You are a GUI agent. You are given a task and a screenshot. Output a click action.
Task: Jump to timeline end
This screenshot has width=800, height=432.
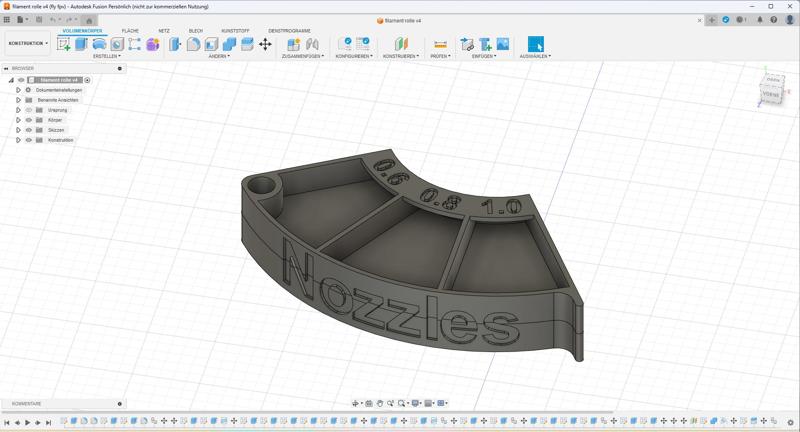[x=48, y=422]
